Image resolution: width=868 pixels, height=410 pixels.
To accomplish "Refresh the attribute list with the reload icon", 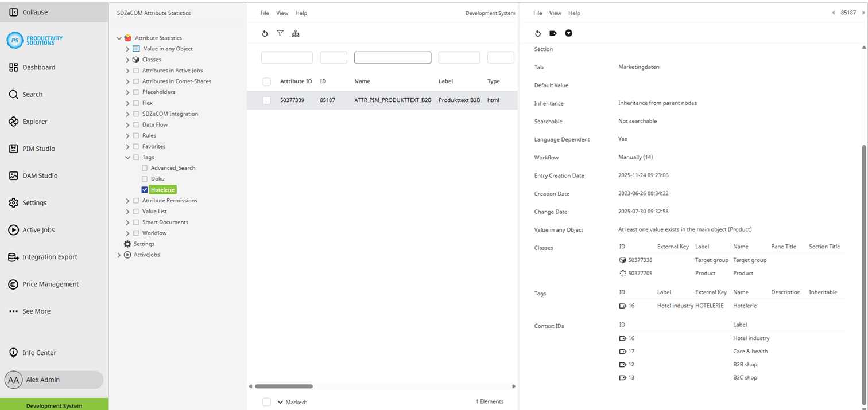I will [x=265, y=33].
